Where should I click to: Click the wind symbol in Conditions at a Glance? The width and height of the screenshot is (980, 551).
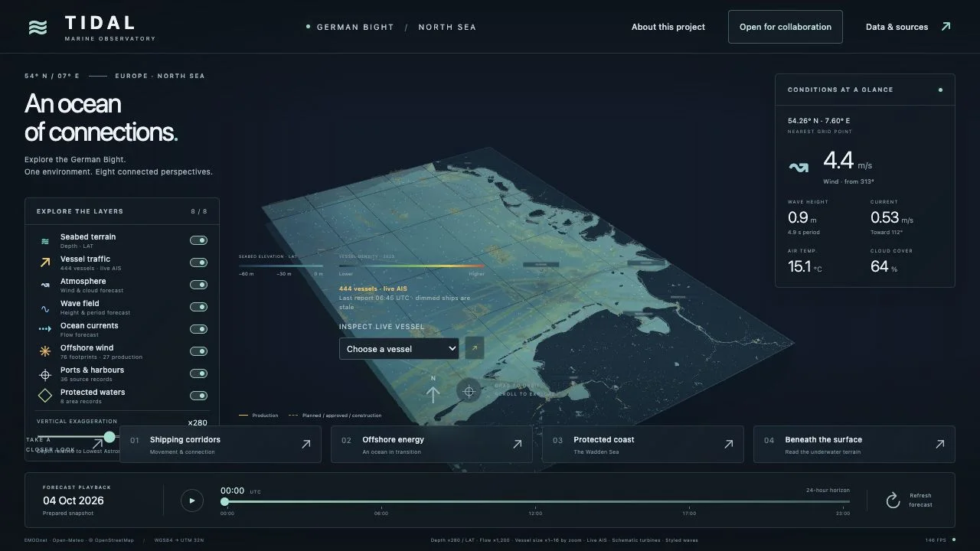tap(799, 168)
